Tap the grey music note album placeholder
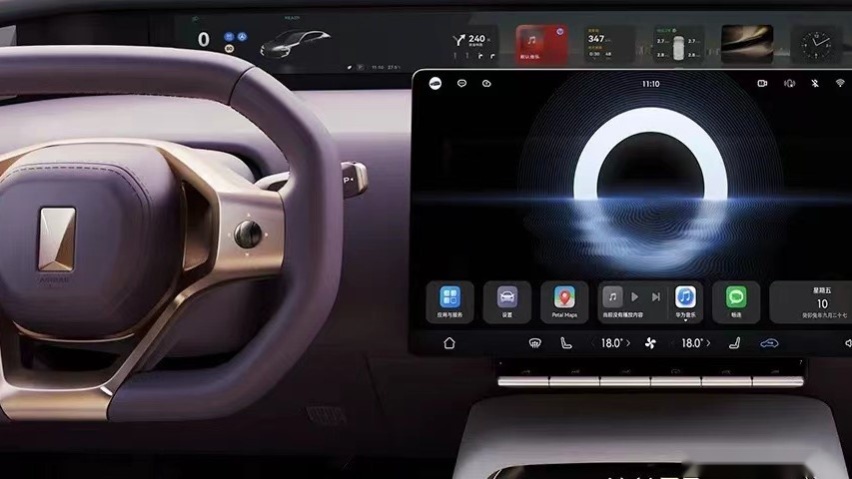852x479 pixels. click(612, 297)
